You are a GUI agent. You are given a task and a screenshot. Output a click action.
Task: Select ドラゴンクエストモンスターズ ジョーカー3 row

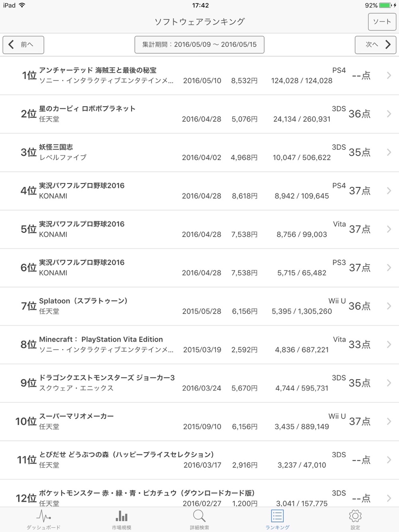(x=199, y=383)
